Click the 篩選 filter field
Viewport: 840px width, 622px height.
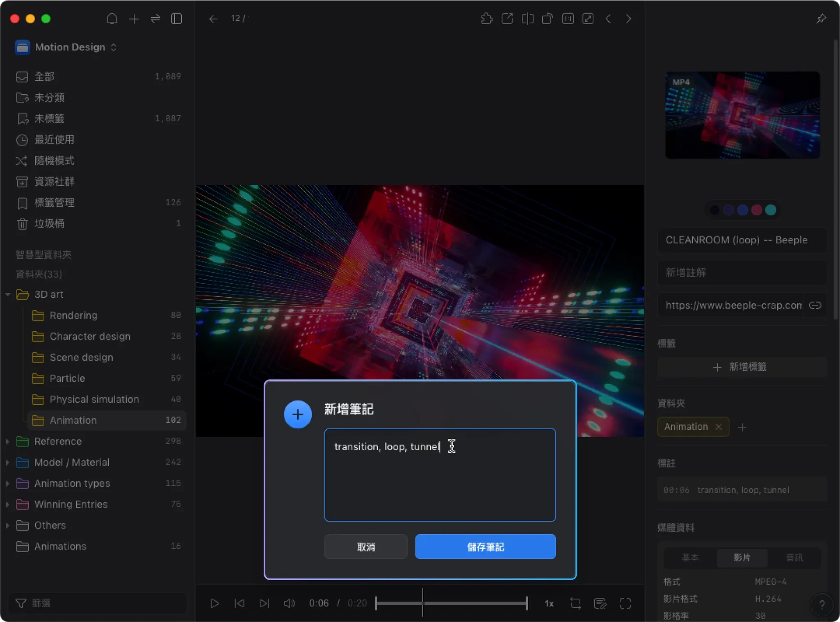[98, 603]
